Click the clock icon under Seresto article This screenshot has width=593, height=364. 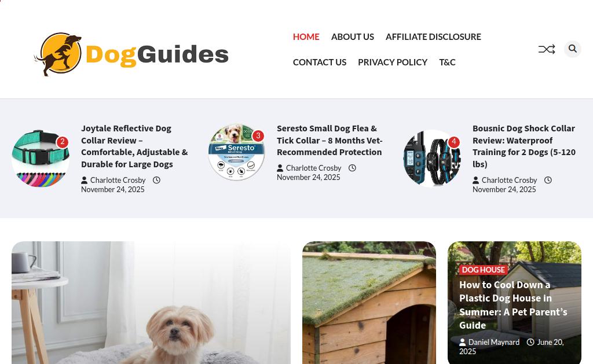point(352,168)
